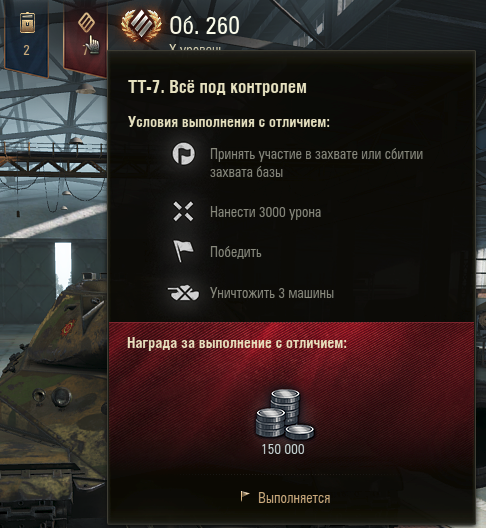Click the destroyed tank icon
This screenshot has width=486, height=528.
[183, 292]
